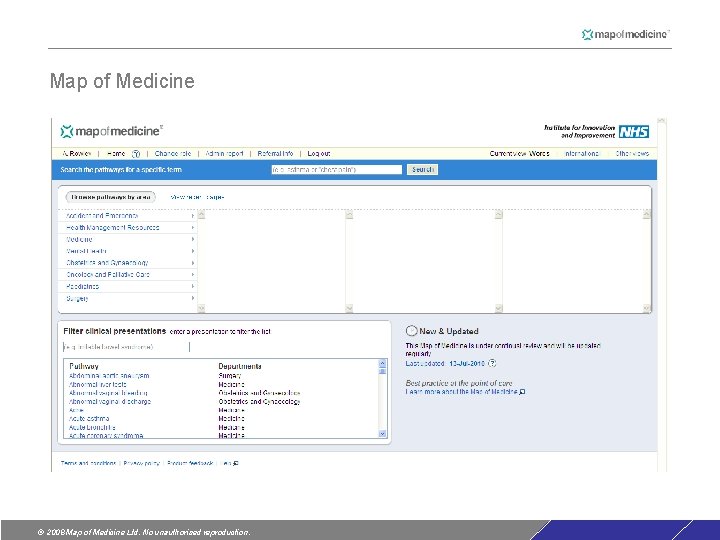Click the help icon next to the Last updated date

pos(492,363)
